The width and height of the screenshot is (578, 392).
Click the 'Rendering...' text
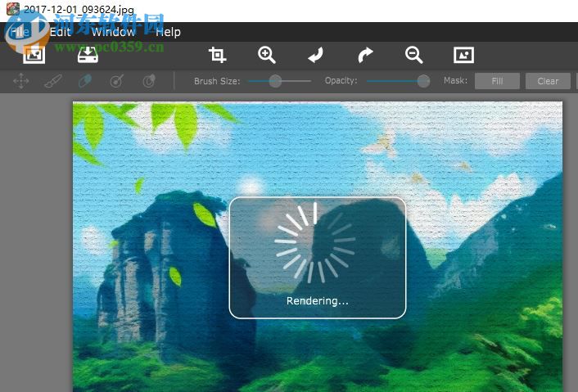coord(318,301)
